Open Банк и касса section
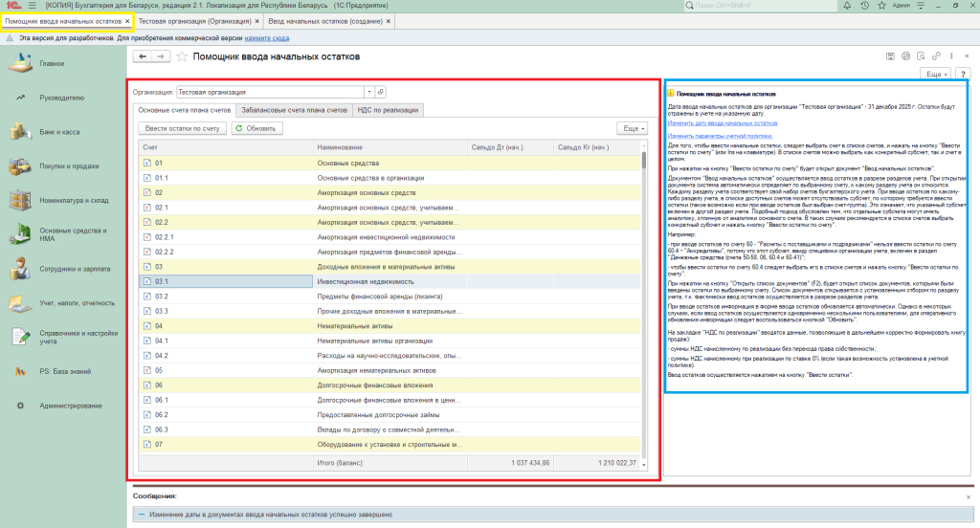 59,131
